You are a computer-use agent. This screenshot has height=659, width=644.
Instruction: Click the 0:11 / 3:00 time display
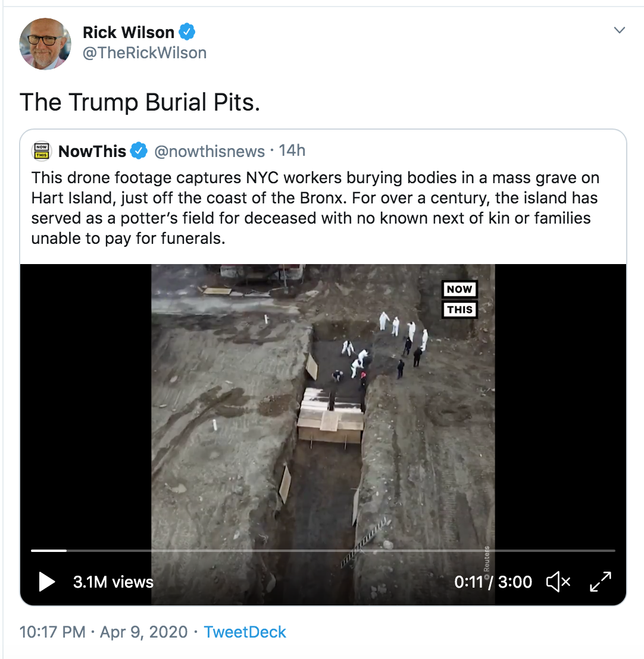point(493,582)
